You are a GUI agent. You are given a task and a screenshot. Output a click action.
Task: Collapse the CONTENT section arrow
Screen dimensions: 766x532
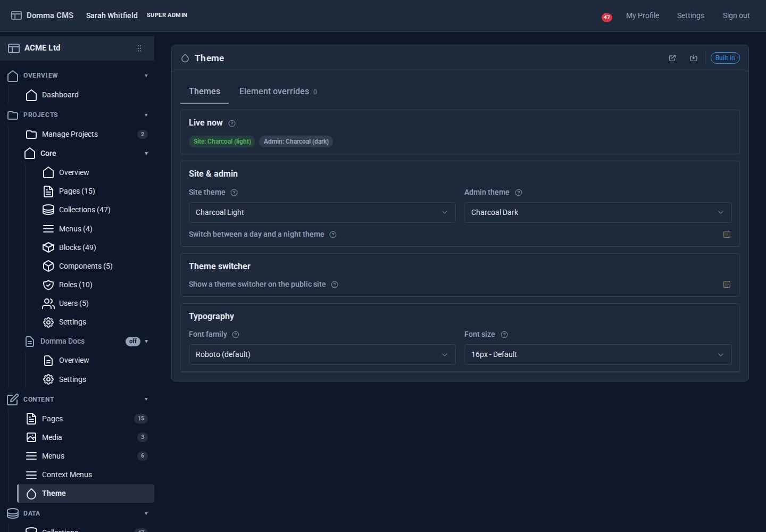[146, 400]
